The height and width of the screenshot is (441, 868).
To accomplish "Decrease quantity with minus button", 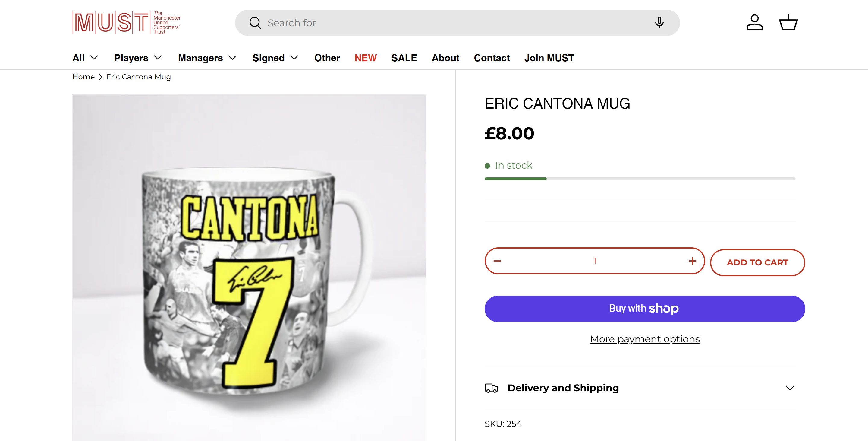I will tap(497, 261).
